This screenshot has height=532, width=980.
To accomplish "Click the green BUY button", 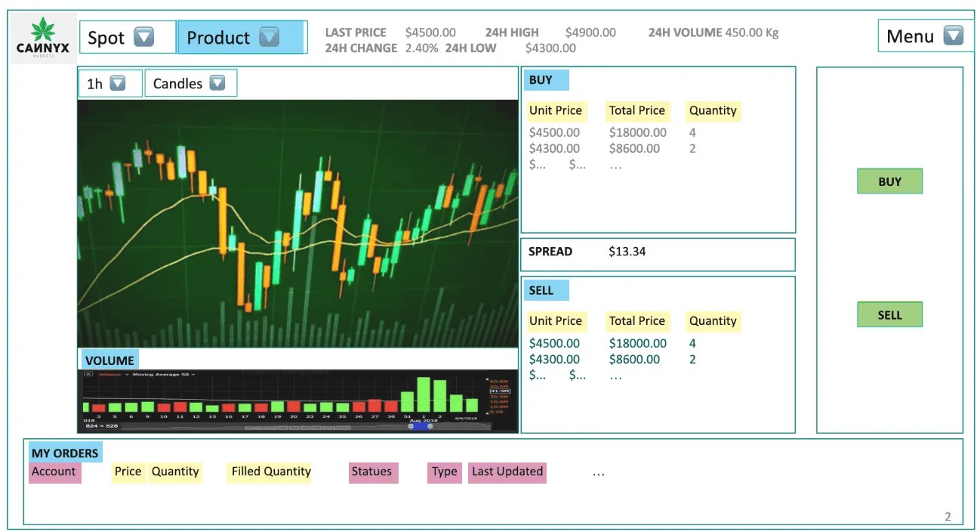I will tap(889, 181).
